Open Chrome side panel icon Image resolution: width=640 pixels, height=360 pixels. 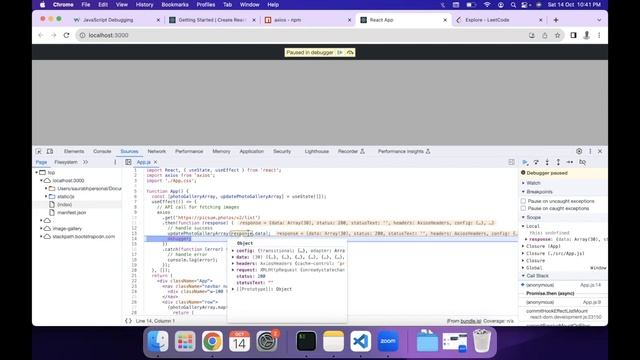[573, 36]
